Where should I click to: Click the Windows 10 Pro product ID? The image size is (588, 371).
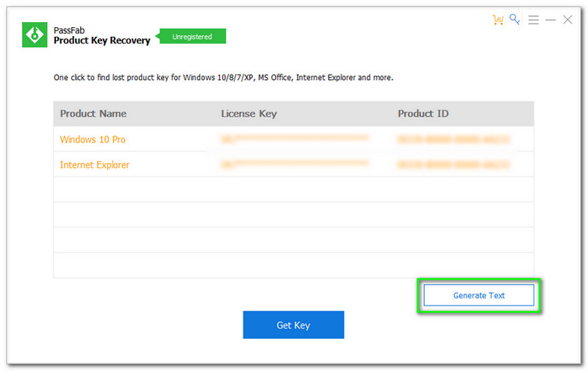pos(453,139)
